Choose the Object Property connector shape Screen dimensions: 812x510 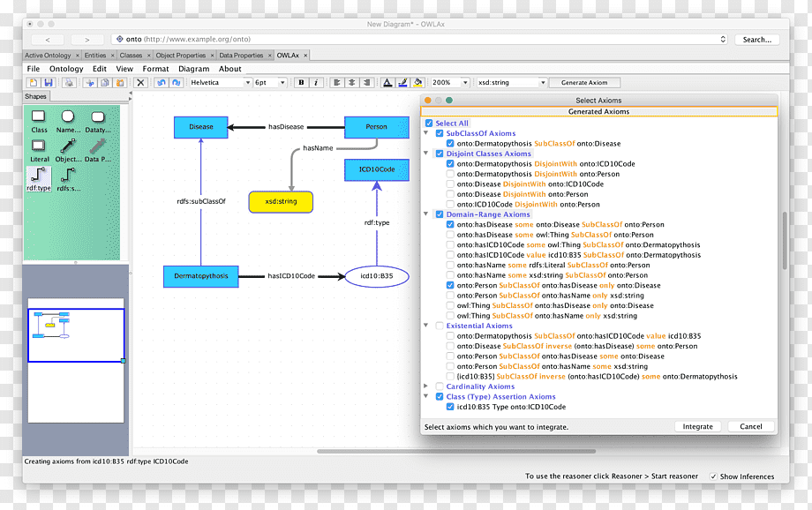68,151
